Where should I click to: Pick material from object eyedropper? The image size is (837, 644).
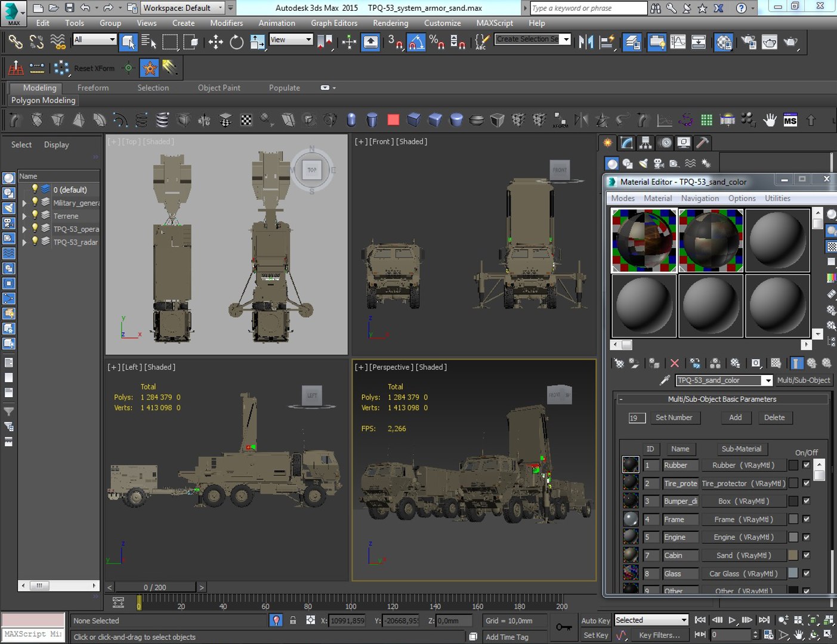point(665,380)
